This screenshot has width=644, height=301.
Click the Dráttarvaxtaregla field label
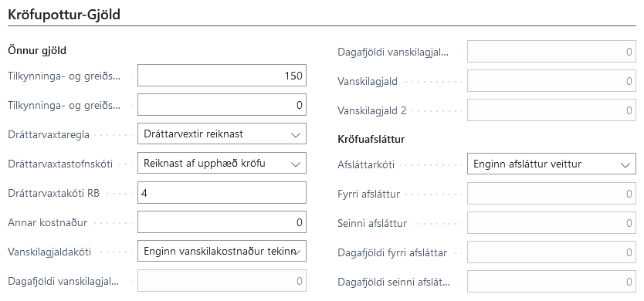click(49, 135)
